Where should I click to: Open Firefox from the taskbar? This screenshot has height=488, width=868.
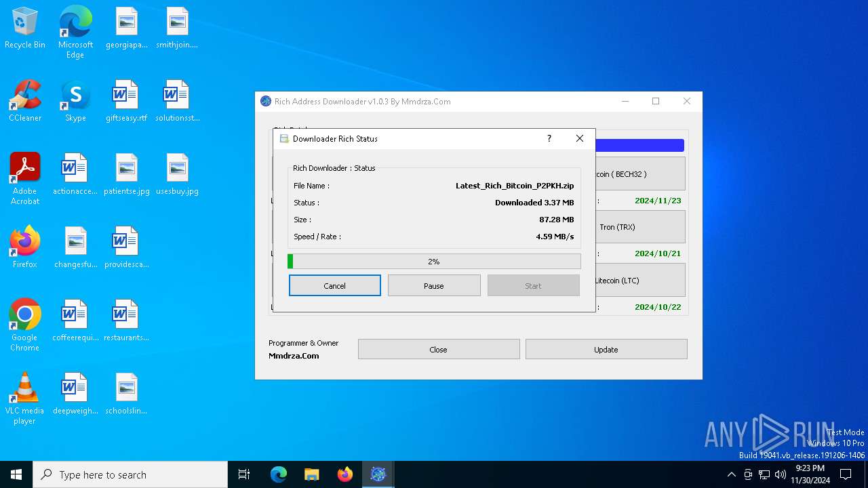coord(344,474)
